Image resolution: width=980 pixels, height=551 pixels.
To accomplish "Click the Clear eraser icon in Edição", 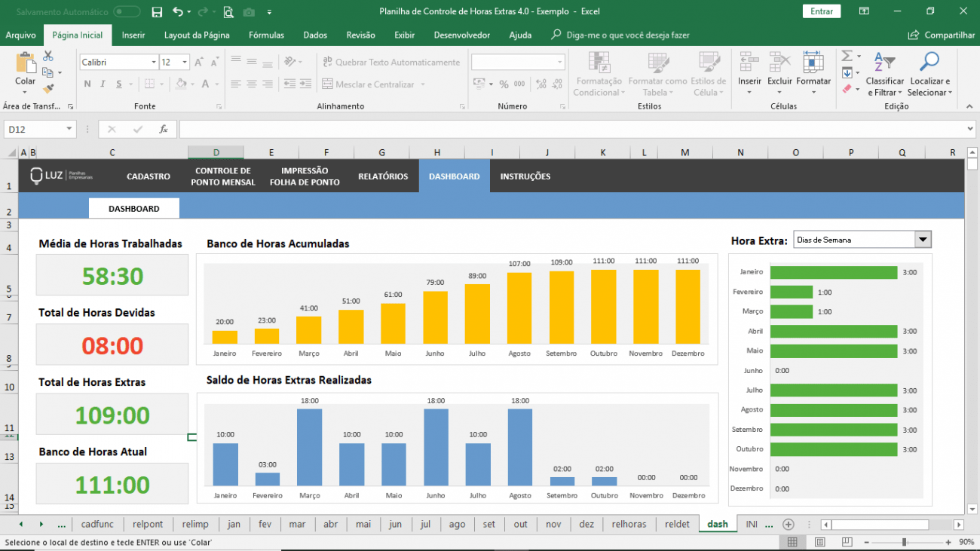I will pos(847,89).
